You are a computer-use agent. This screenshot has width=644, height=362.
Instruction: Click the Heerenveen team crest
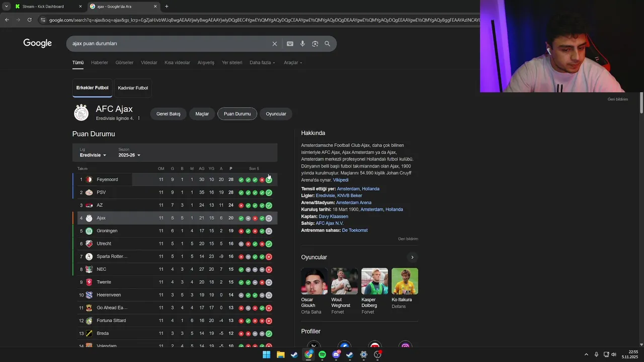(x=89, y=295)
